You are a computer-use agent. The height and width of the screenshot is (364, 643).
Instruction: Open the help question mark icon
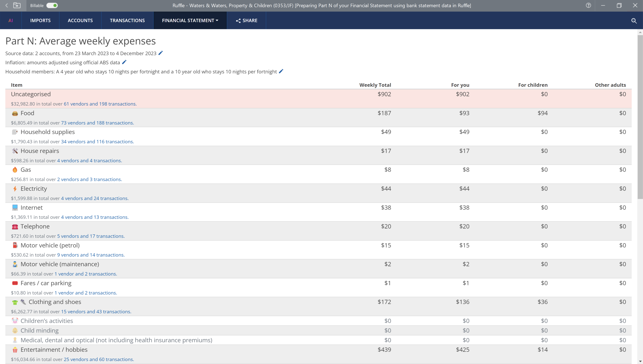pyautogui.click(x=588, y=5)
